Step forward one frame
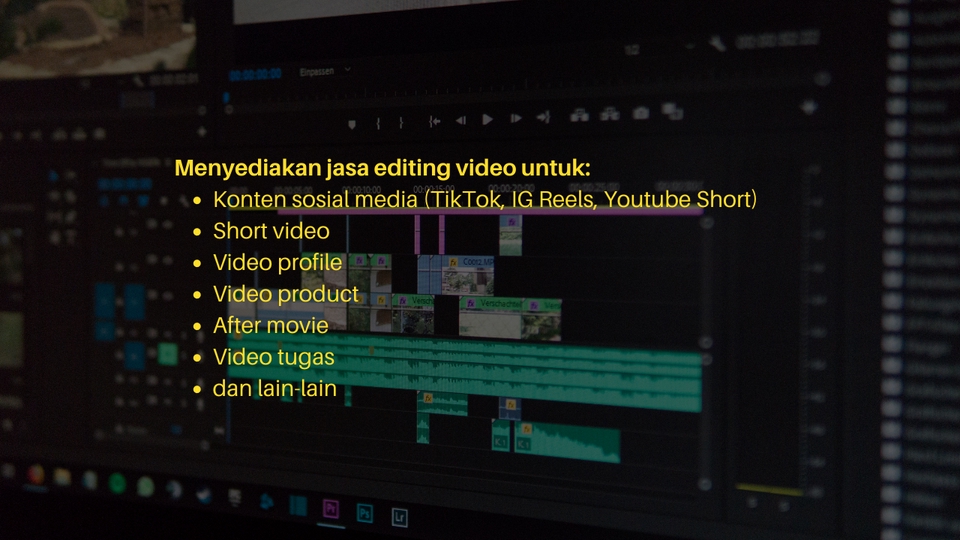This screenshot has height=540, width=960. click(x=516, y=118)
